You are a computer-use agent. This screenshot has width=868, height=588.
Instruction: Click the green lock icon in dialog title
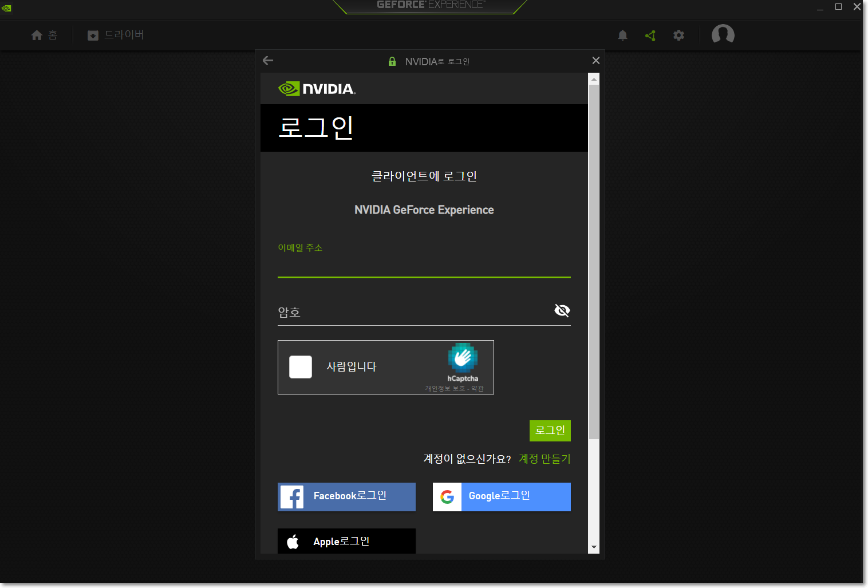392,61
